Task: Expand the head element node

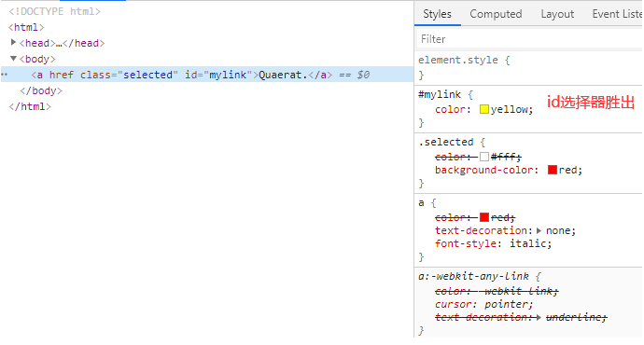Action: click(13, 42)
